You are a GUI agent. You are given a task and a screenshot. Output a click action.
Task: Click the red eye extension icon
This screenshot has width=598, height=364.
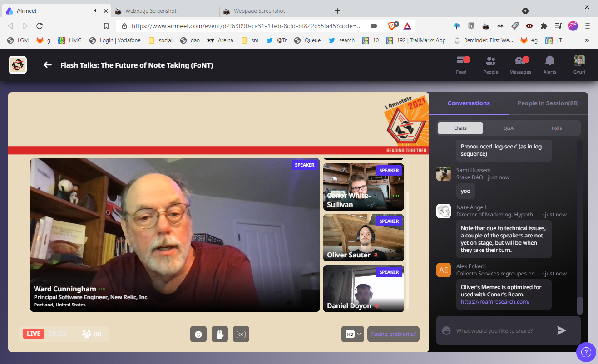point(529,26)
